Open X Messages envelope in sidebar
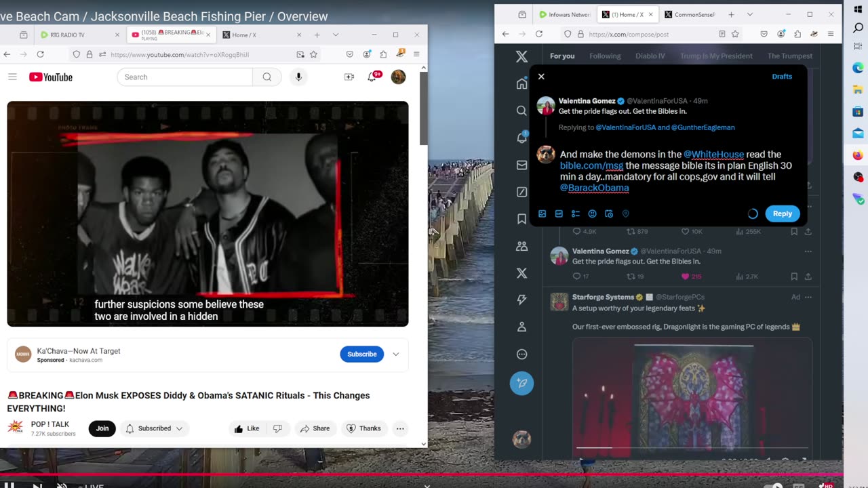This screenshot has height=488, width=868. pyautogui.click(x=521, y=165)
